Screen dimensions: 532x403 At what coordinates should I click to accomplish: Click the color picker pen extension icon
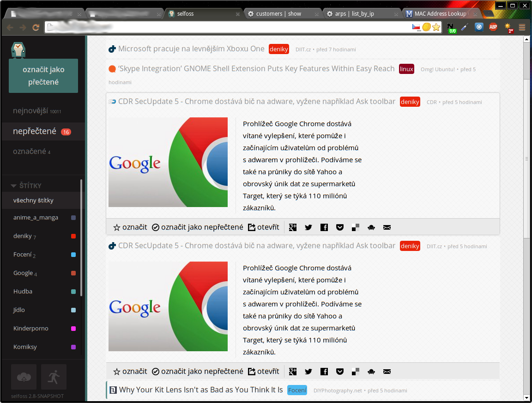[465, 27]
